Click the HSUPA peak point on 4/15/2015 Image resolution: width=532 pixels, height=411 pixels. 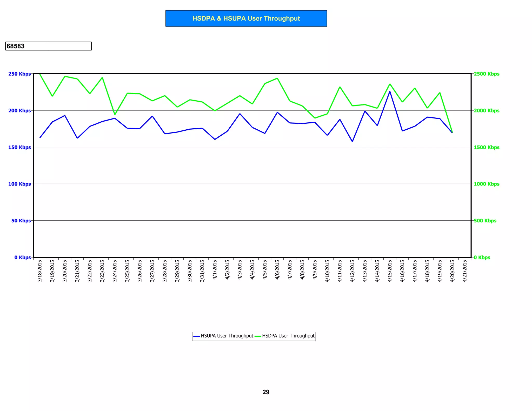[390, 91]
